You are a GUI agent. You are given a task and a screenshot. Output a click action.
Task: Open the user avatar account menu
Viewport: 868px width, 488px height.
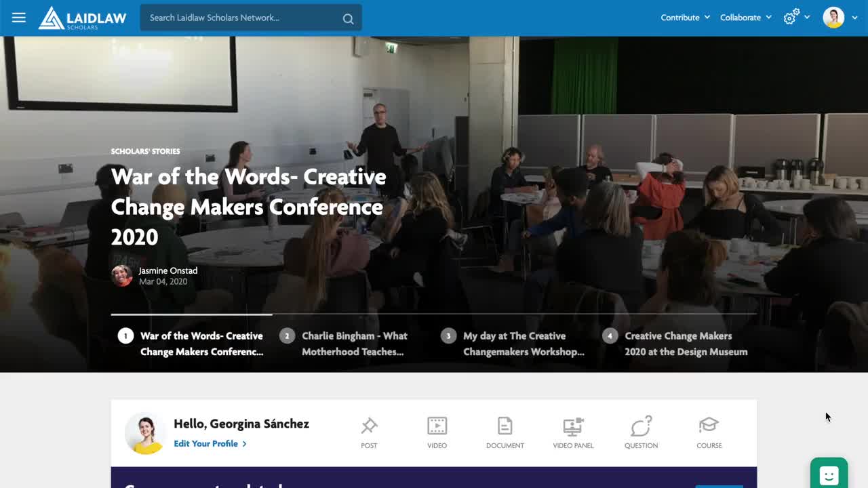point(840,18)
